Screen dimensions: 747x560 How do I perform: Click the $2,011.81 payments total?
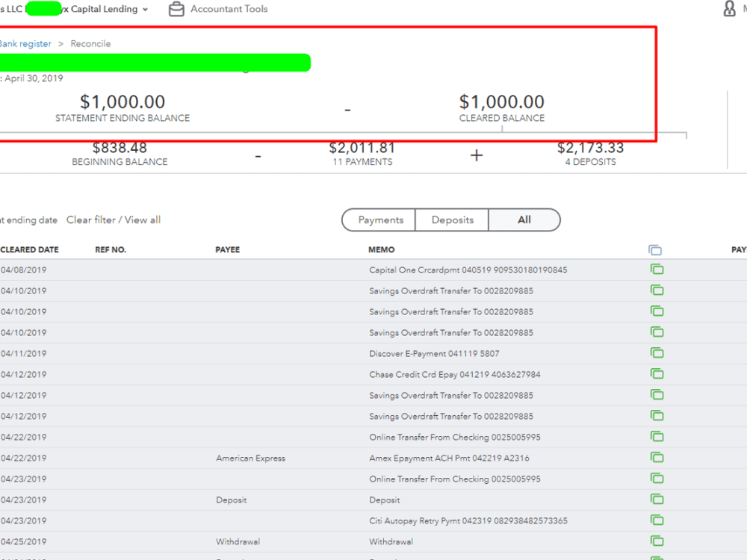tap(362, 148)
